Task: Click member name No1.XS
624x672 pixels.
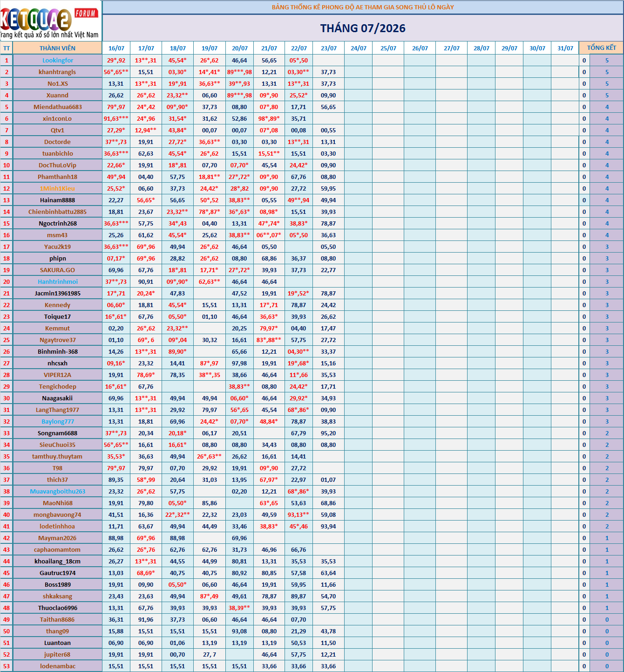Action: click(x=58, y=83)
